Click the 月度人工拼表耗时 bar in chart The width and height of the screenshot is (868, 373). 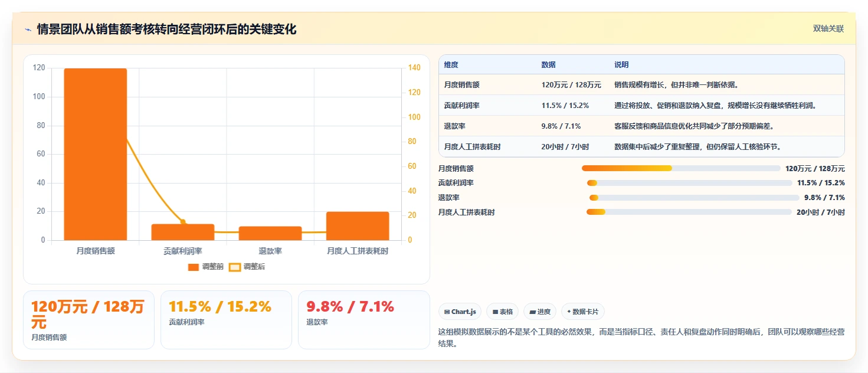point(358,226)
